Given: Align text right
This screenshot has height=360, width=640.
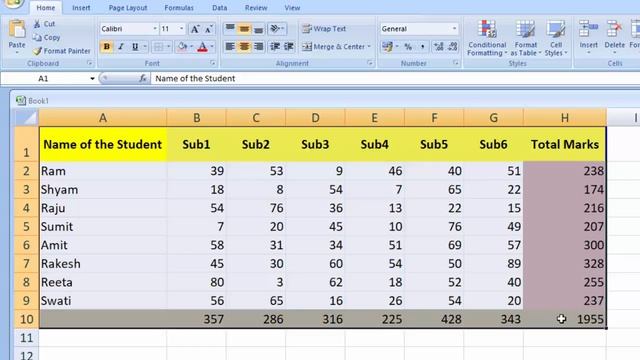Looking at the screenshot, I should (x=258, y=47).
